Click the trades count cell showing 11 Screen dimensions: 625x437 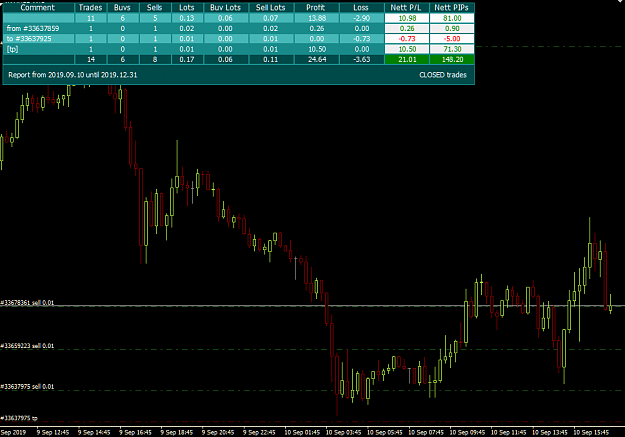90,18
